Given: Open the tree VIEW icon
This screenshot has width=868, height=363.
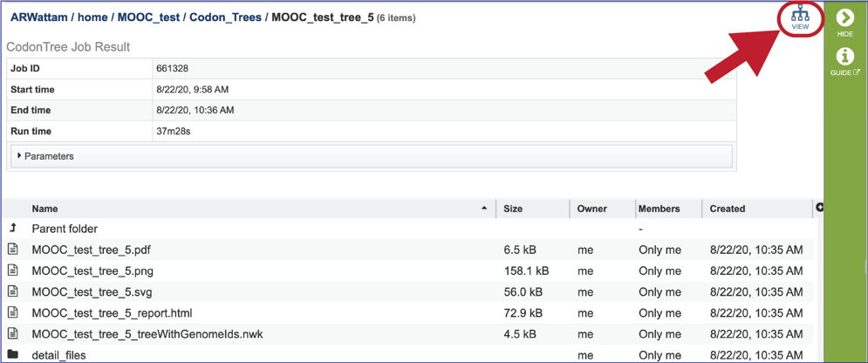Looking at the screenshot, I should (x=800, y=17).
